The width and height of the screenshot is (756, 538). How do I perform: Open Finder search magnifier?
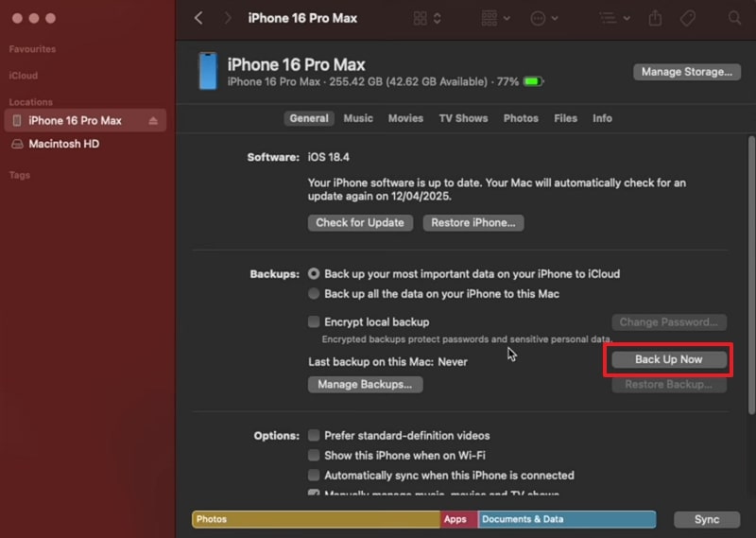(734, 18)
